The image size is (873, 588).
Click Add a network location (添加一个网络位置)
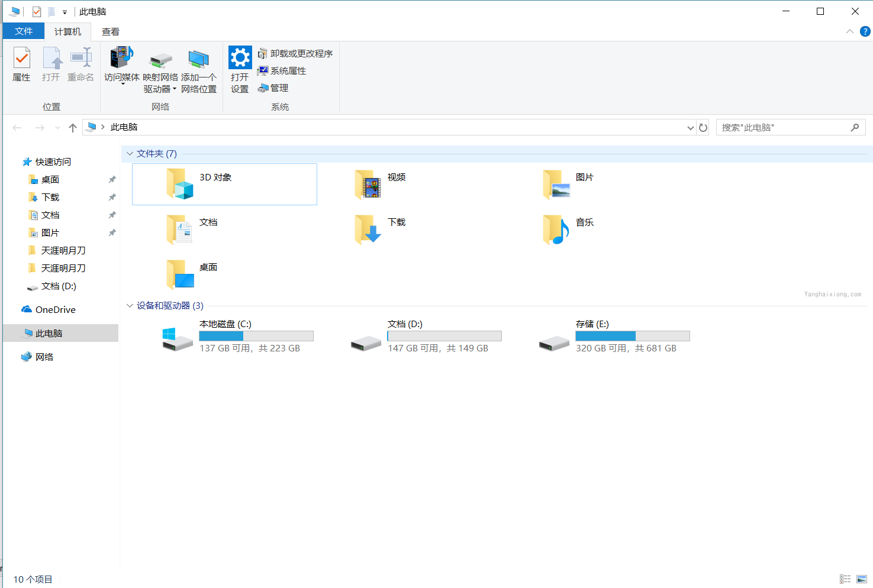[x=199, y=70]
